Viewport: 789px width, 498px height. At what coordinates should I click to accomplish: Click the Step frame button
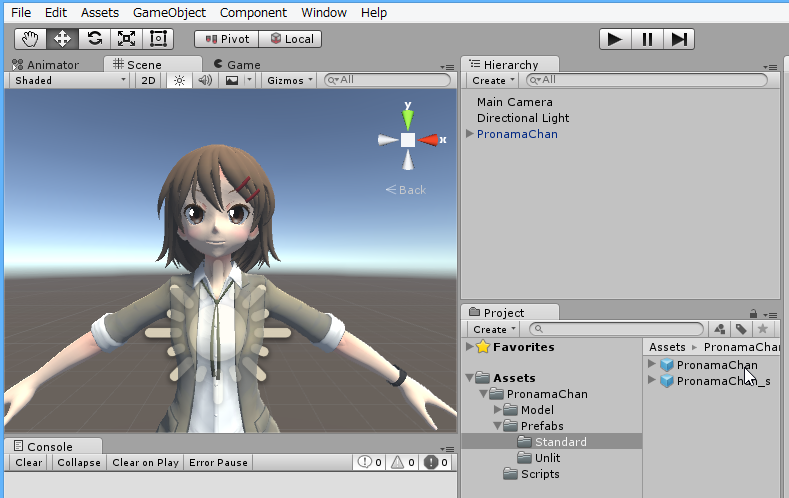(x=679, y=39)
